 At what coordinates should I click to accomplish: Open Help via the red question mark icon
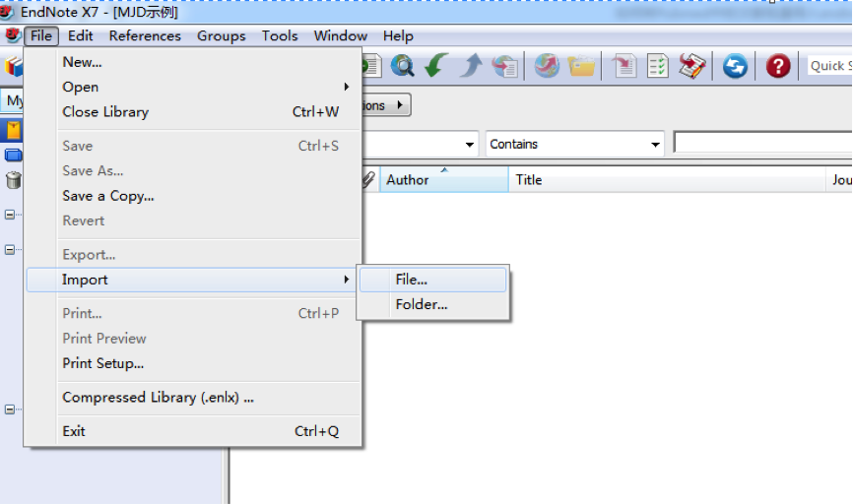point(778,66)
